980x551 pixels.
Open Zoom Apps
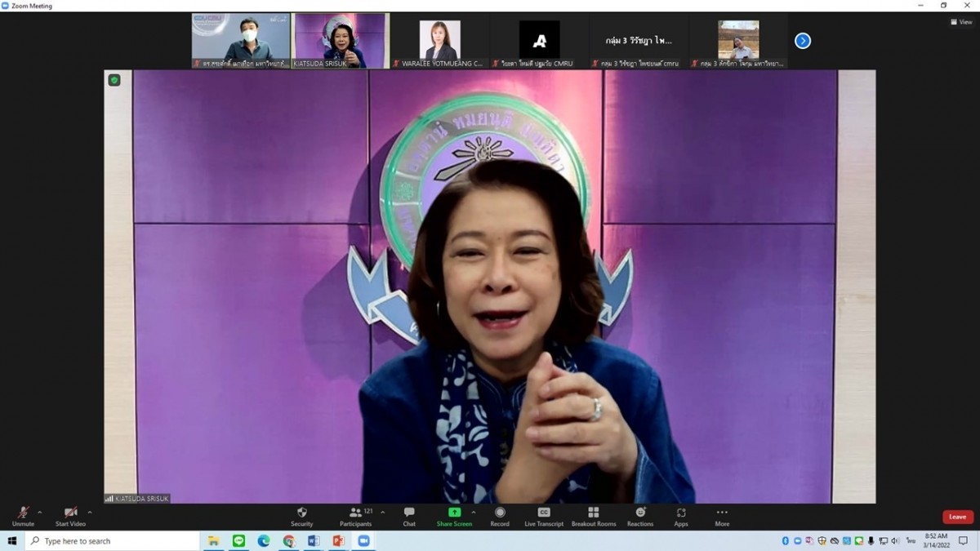click(681, 517)
